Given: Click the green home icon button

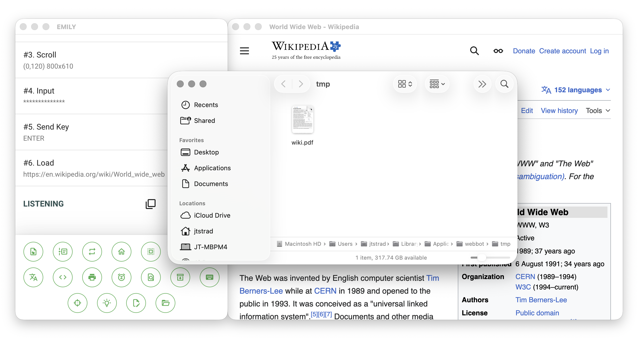Looking at the screenshot, I should [121, 252].
